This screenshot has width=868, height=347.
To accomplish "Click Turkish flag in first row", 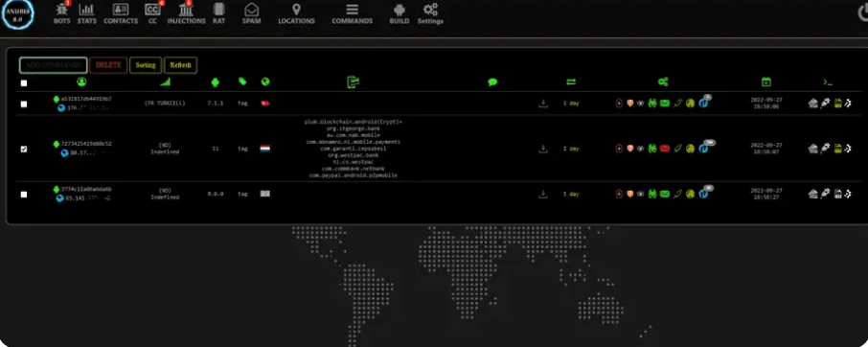I will [x=265, y=104].
